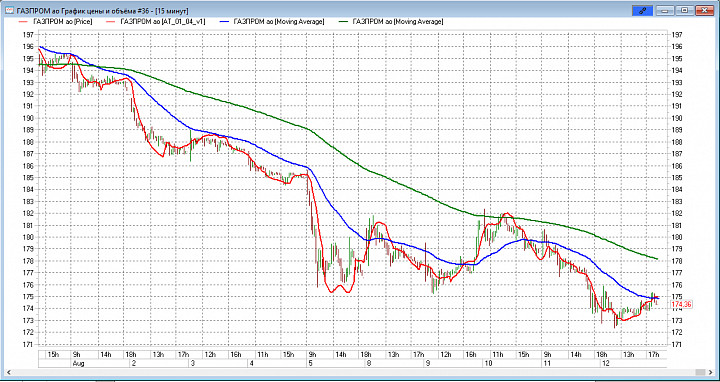Click the date label 4 on time axis
The width and height of the screenshot is (720, 382).
click(251, 363)
